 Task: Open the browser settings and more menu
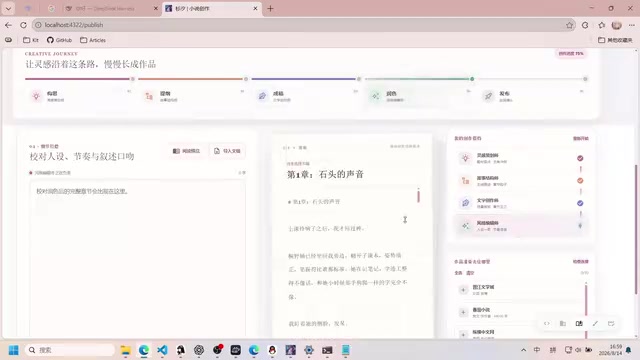pos(631,25)
